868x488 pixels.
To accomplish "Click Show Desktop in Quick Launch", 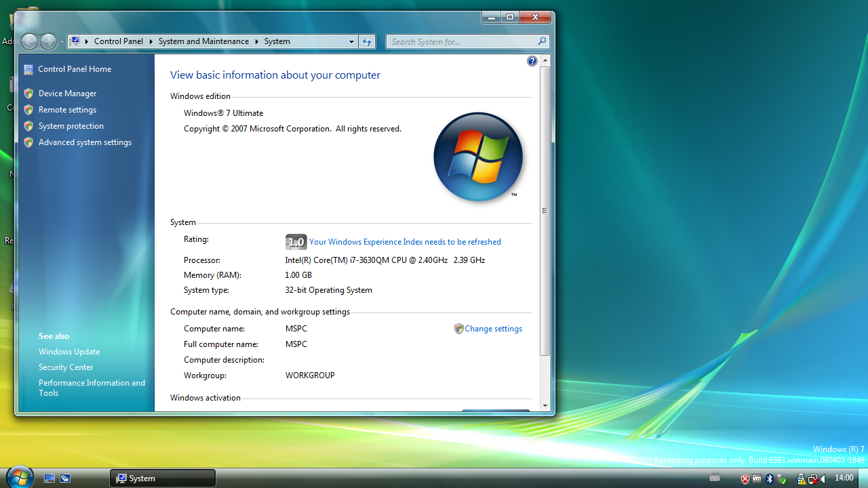I will [x=50, y=478].
